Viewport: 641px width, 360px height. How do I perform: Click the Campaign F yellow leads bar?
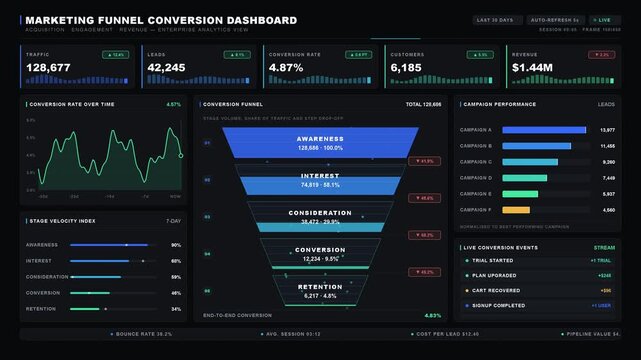(x=516, y=210)
